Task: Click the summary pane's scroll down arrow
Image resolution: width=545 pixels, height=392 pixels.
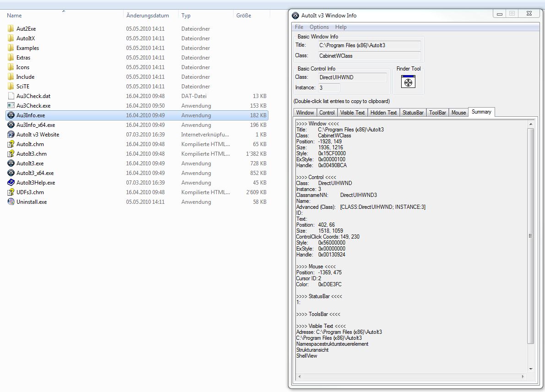Action: [x=531, y=369]
